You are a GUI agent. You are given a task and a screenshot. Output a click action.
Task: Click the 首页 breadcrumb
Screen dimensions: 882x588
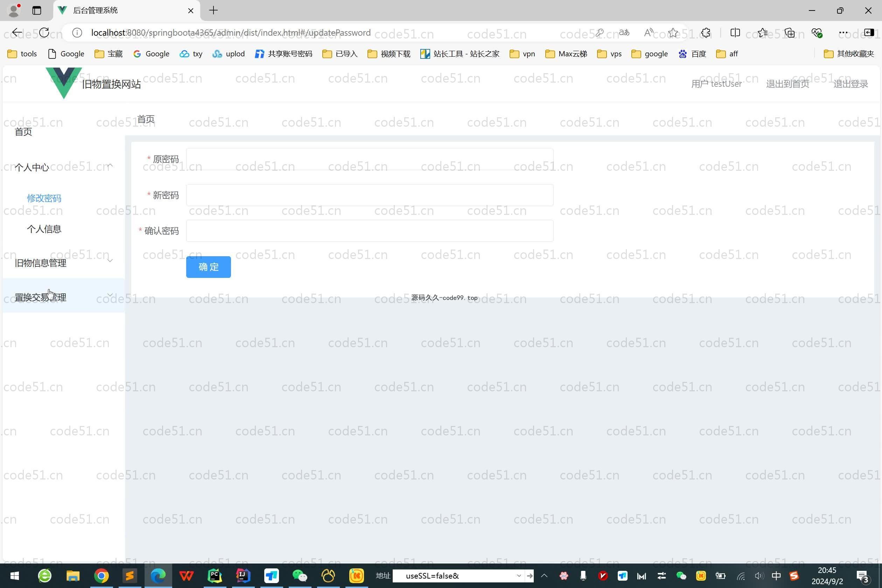[x=146, y=119]
